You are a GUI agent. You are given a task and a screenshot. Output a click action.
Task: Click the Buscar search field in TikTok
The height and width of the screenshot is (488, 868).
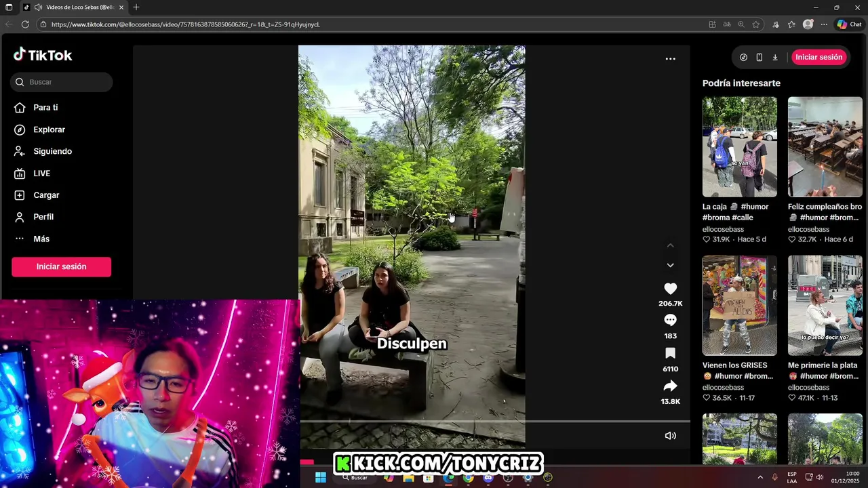tap(61, 82)
